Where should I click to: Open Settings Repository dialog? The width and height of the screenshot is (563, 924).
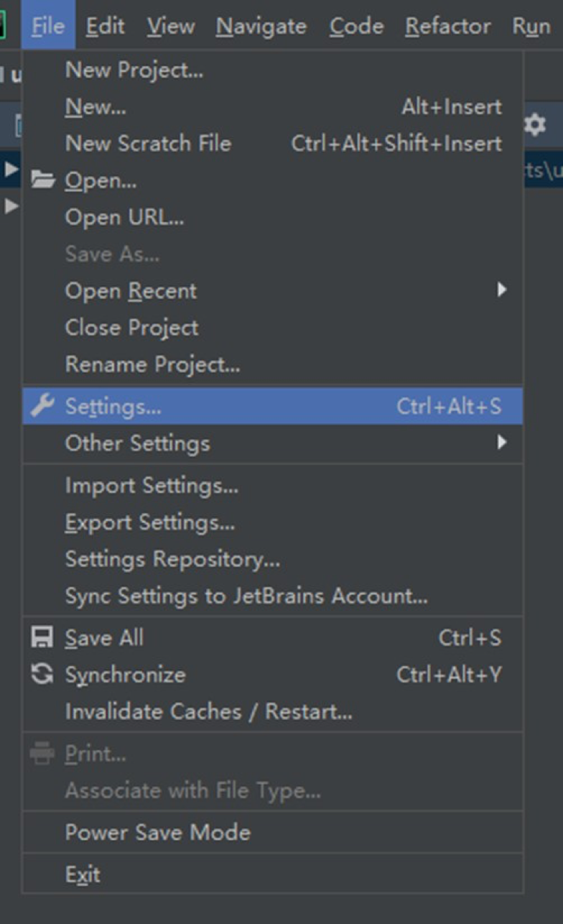[x=172, y=559]
